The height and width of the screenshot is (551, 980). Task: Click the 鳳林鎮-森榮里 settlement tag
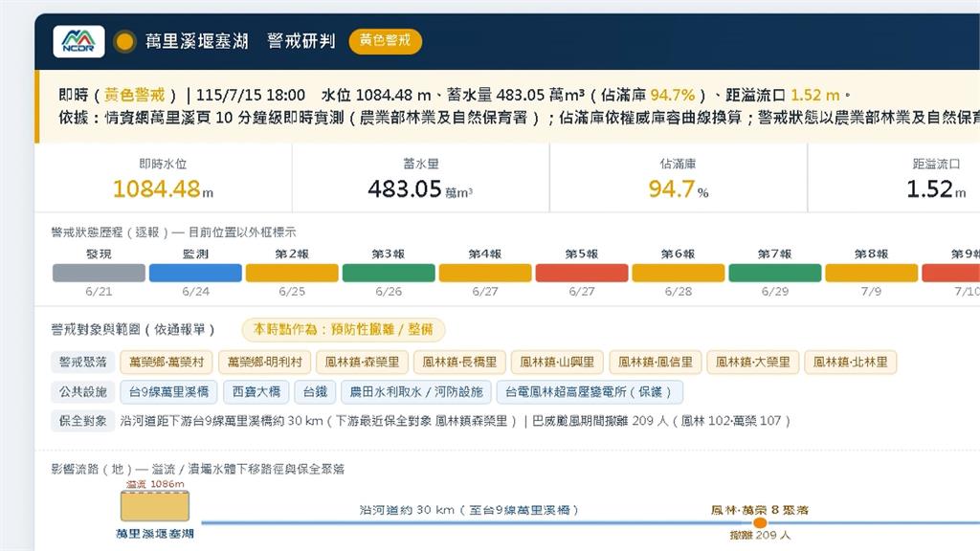(362, 362)
